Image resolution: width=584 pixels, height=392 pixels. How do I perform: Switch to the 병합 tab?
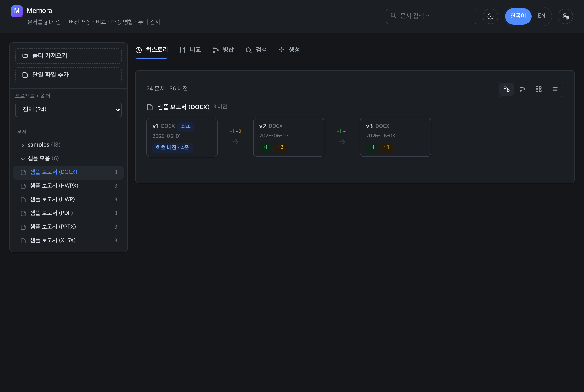[x=223, y=50]
